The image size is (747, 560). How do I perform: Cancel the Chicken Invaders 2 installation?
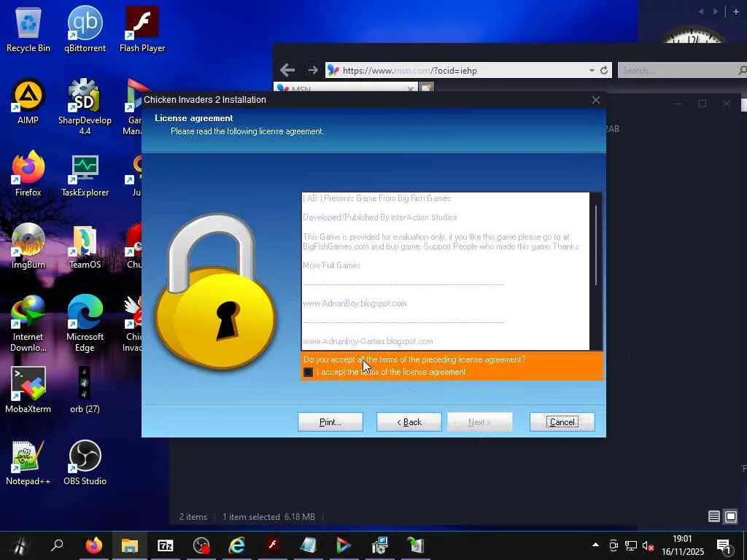(x=562, y=422)
